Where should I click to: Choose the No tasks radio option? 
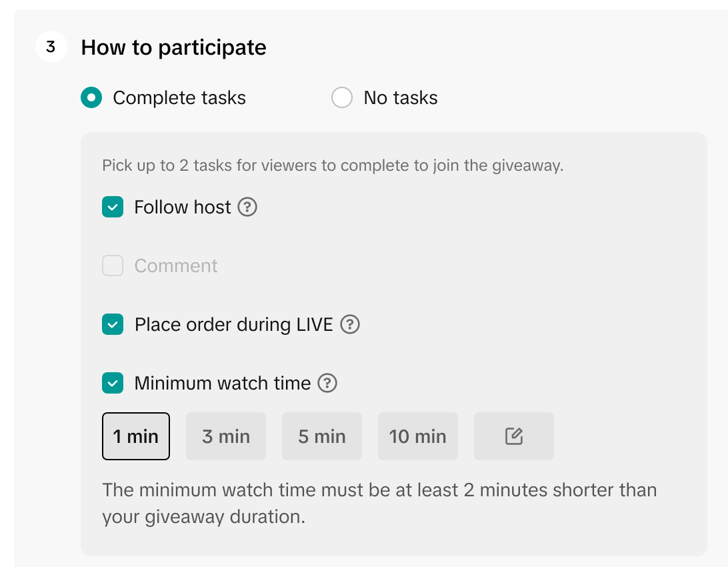click(342, 98)
